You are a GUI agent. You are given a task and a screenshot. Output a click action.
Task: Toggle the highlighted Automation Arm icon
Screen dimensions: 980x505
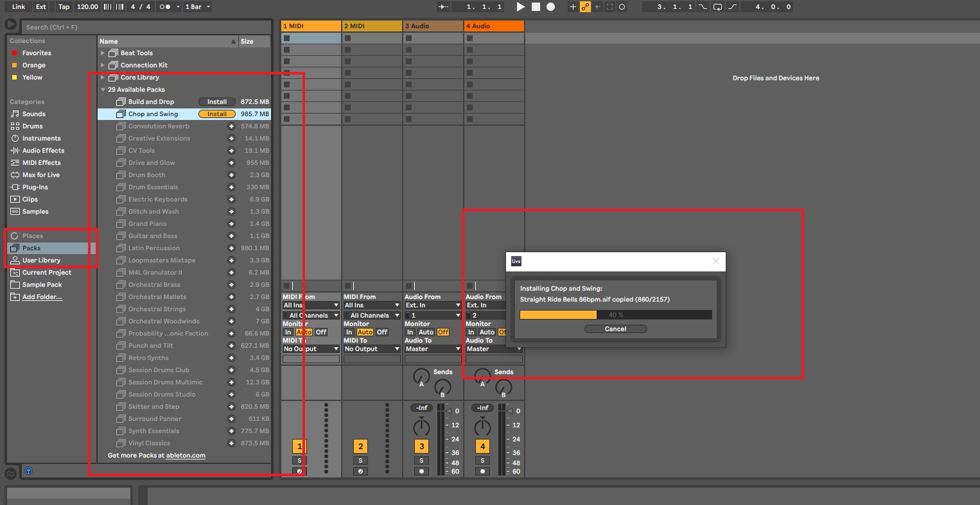pos(585,6)
